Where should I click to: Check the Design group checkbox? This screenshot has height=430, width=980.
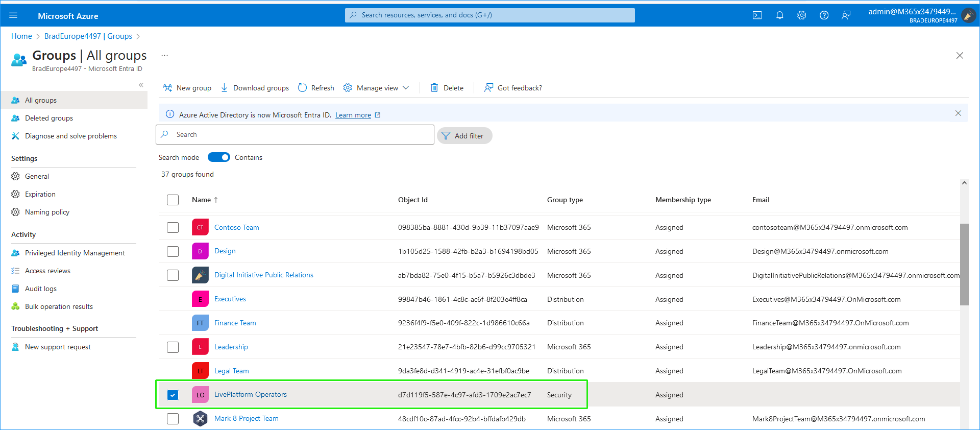173,251
